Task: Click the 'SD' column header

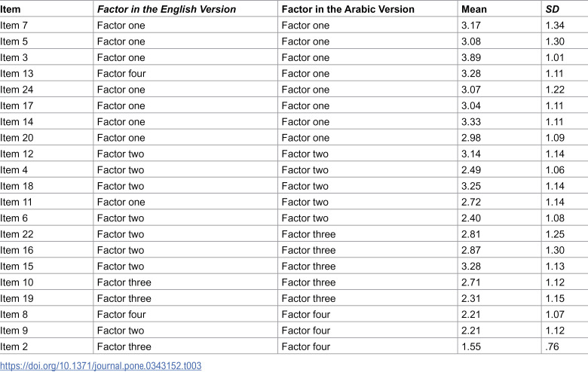Action: pos(553,9)
